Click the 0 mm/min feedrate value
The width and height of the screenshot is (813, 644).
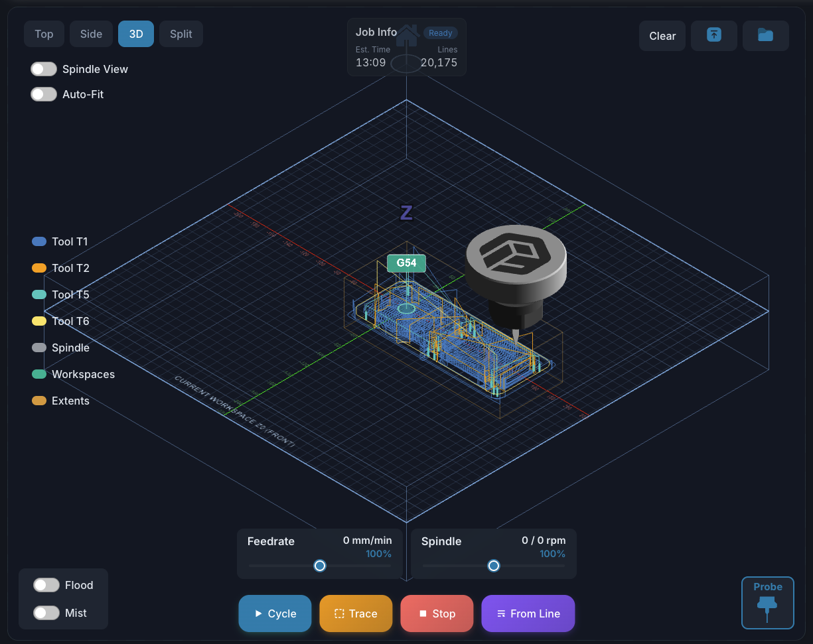pos(367,541)
